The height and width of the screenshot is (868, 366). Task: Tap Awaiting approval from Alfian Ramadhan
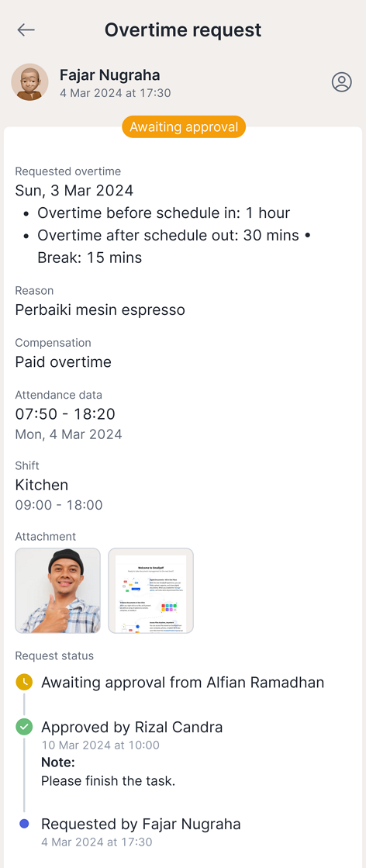point(183,683)
